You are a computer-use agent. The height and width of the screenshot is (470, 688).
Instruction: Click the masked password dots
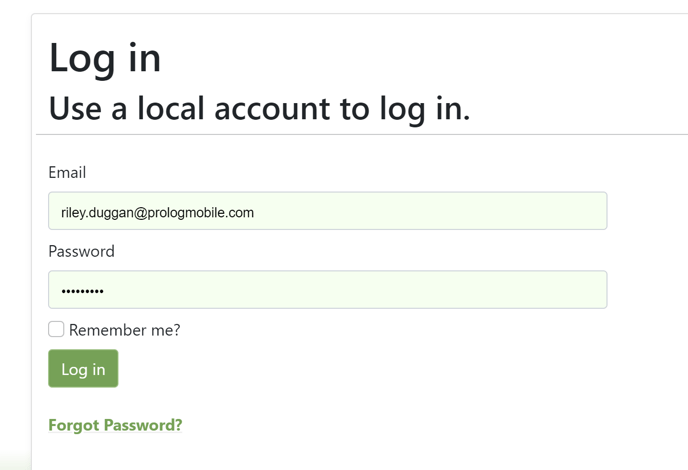tap(82, 291)
